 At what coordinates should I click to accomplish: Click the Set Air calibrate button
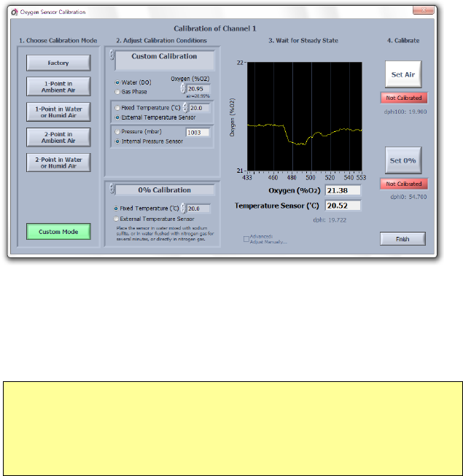click(x=403, y=74)
